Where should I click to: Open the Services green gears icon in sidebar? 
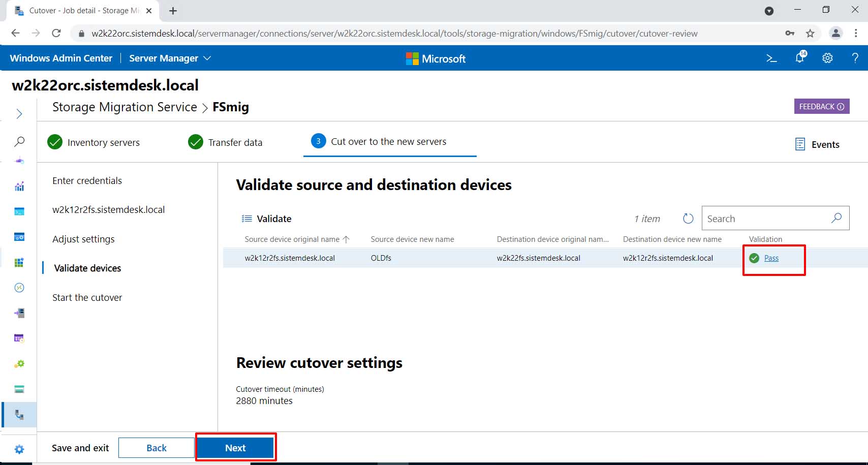coord(19,364)
